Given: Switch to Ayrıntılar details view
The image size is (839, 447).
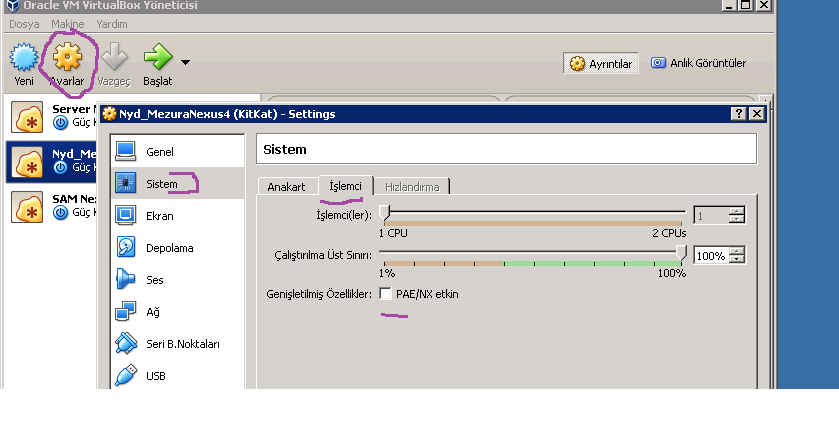Looking at the screenshot, I should click(601, 64).
